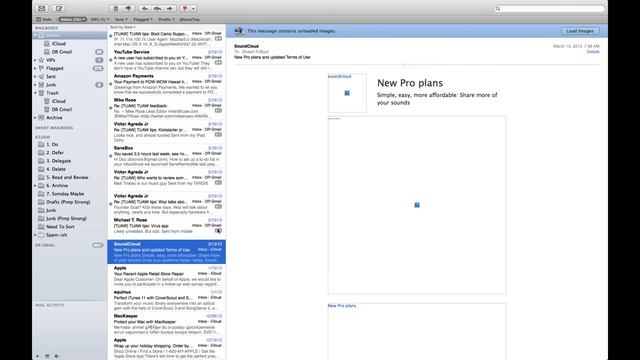Screen dimensions: 640x360
Task: Click the VIPs star icon
Action: click(x=41, y=60)
